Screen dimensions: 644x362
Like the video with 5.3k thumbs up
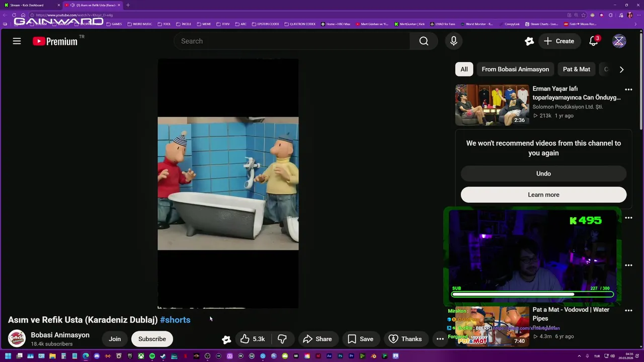[253, 339]
